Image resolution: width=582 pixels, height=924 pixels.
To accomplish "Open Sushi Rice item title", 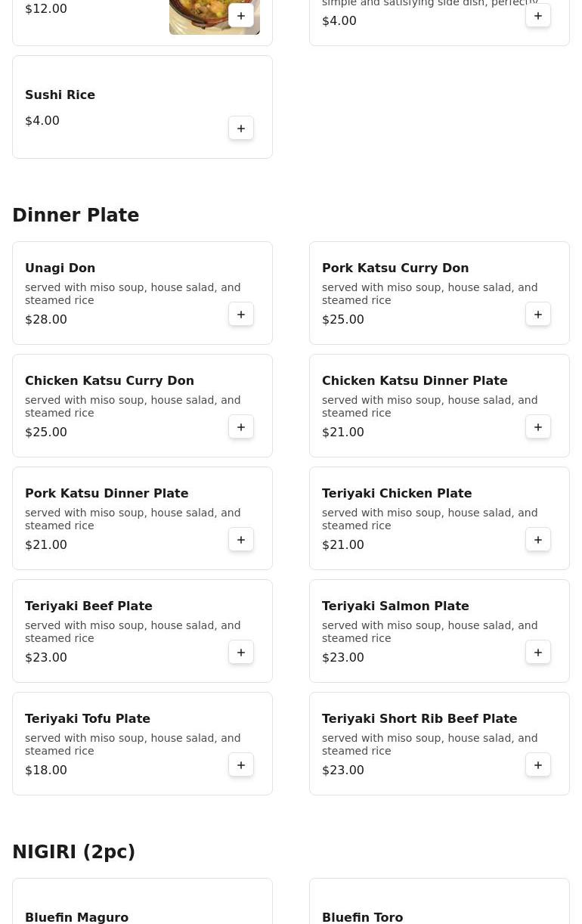I will point(60,95).
